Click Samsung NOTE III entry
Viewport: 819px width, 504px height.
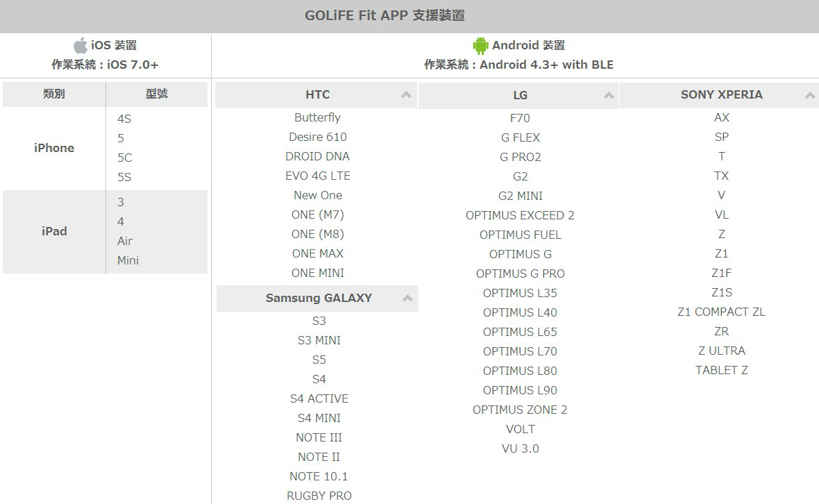point(319,437)
